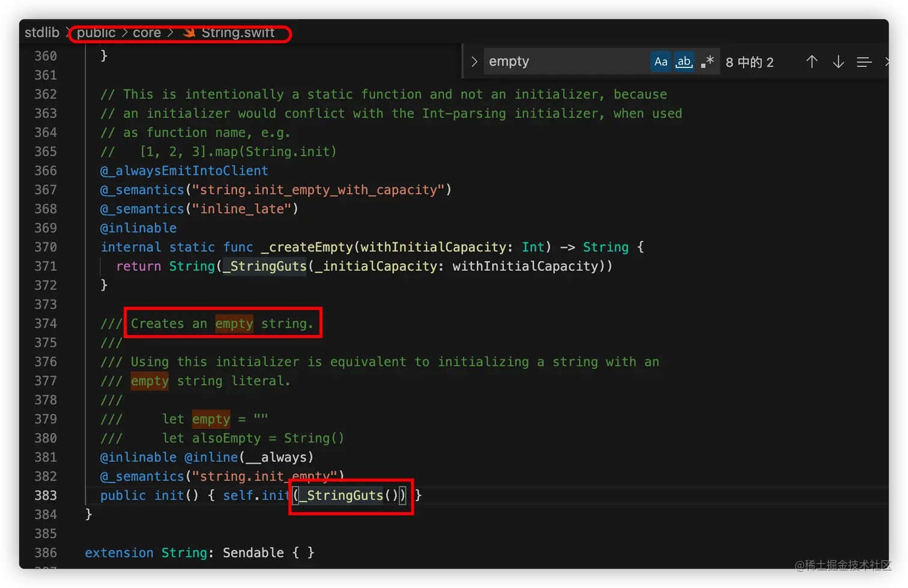908x588 pixels.
Task: Click highlighted "empty" before "string literal."
Action: click(x=150, y=381)
